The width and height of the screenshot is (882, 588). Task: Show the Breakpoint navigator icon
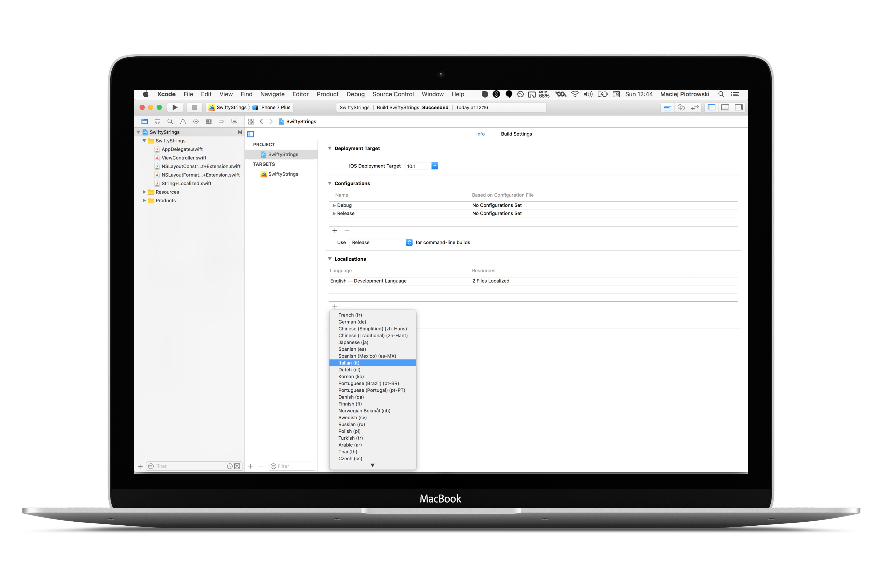[x=221, y=121]
